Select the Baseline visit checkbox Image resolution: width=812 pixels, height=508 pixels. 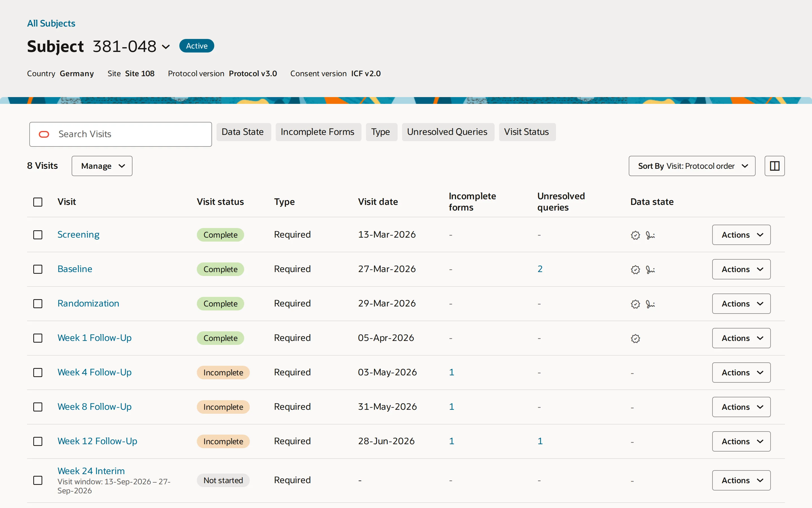click(38, 269)
